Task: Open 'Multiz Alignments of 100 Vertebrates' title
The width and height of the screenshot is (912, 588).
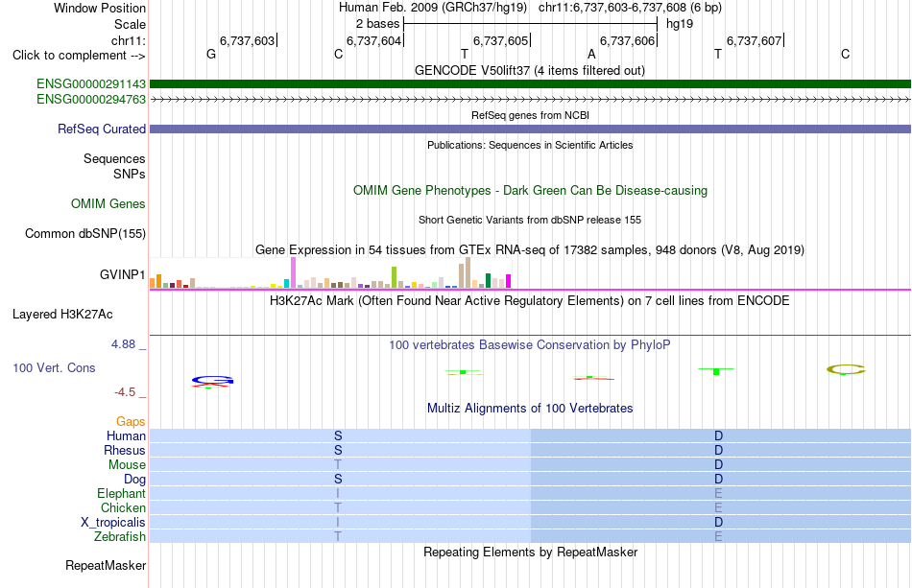Action: point(530,409)
